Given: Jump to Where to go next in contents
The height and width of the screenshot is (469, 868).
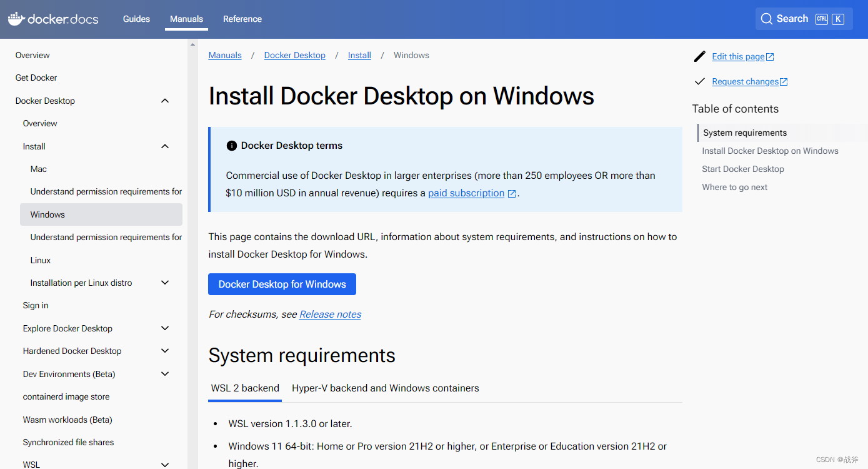Looking at the screenshot, I should pyautogui.click(x=735, y=187).
